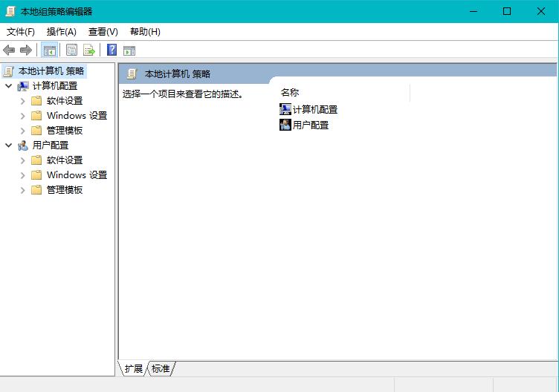Click the 计算机配置 icon in the right list
The height and width of the screenshot is (392, 559).
[x=285, y=109]
